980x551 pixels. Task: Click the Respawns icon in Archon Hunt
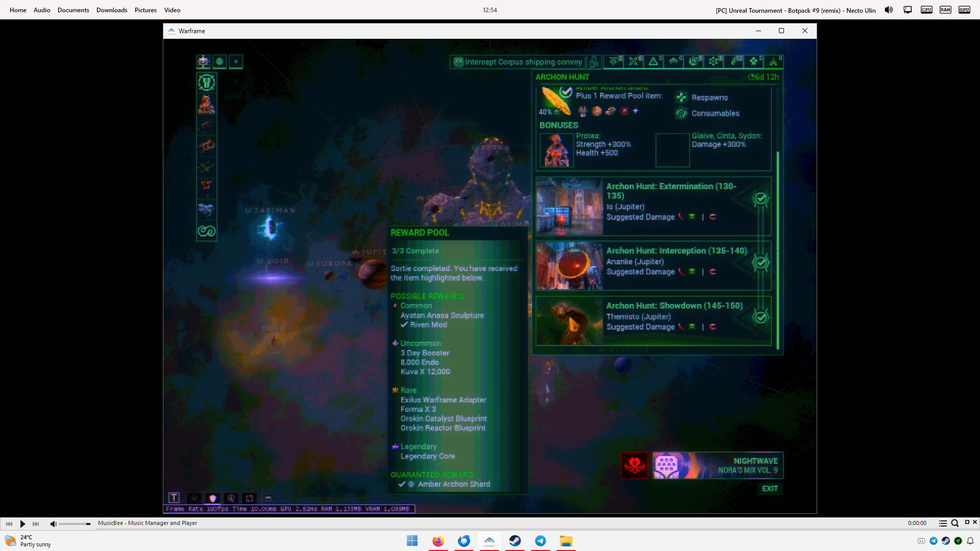pyautogui.click(x=681, y=97)
